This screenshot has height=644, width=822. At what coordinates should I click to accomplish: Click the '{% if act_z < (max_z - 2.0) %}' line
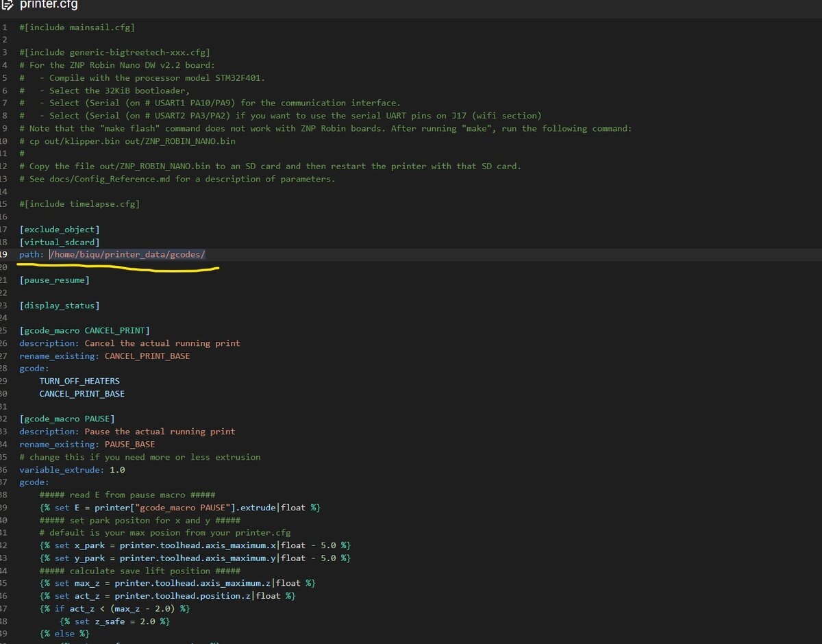114,608
